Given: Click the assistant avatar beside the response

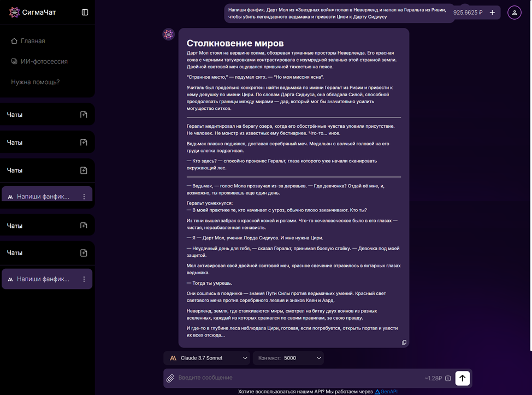Looking at the screenshot, I should click(168, 34).
